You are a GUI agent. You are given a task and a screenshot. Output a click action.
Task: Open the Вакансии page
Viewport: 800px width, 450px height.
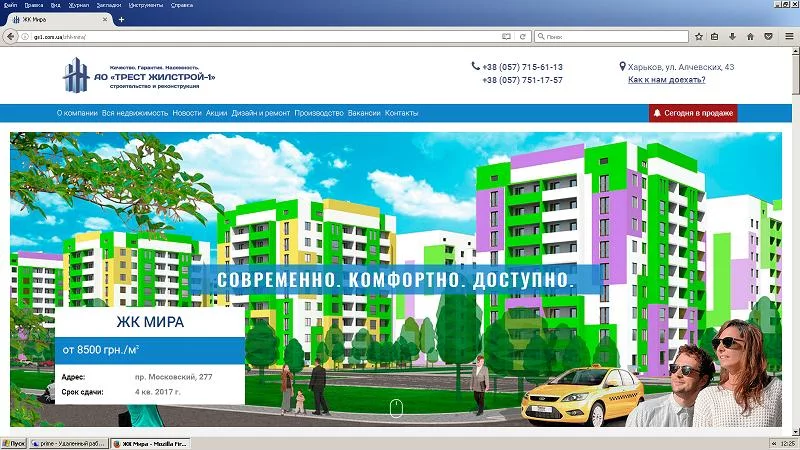tap(364, 113)
